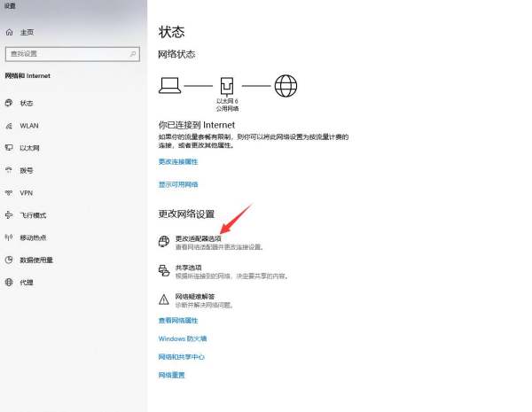Click the 代理 globe icon in the sidebar
The width and height of the screenshot is (532, 412).
tap(9, 282)
